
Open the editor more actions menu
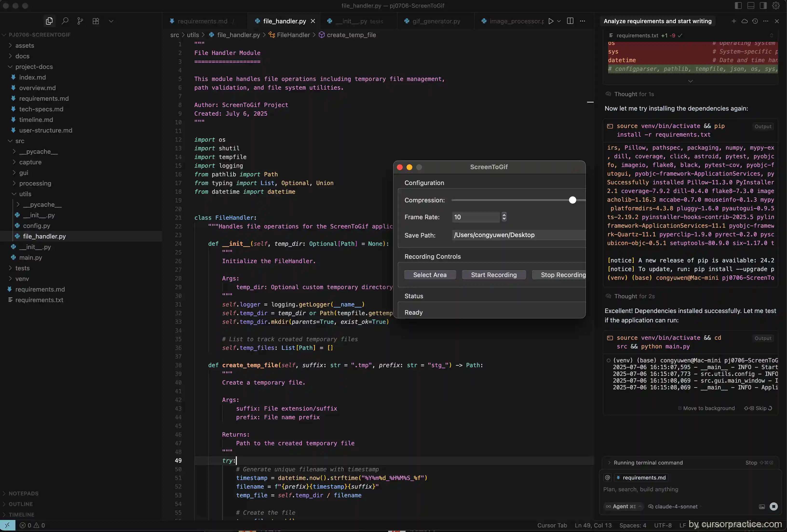pos(583,21)
